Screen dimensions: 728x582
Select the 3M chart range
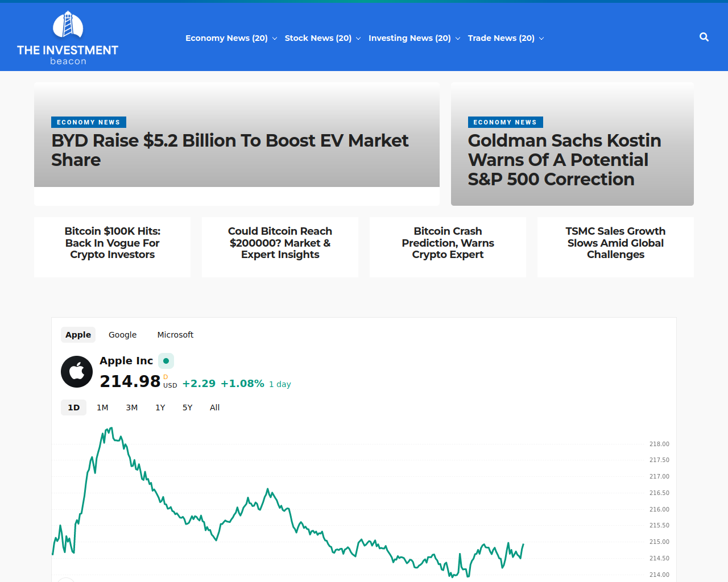132,408
